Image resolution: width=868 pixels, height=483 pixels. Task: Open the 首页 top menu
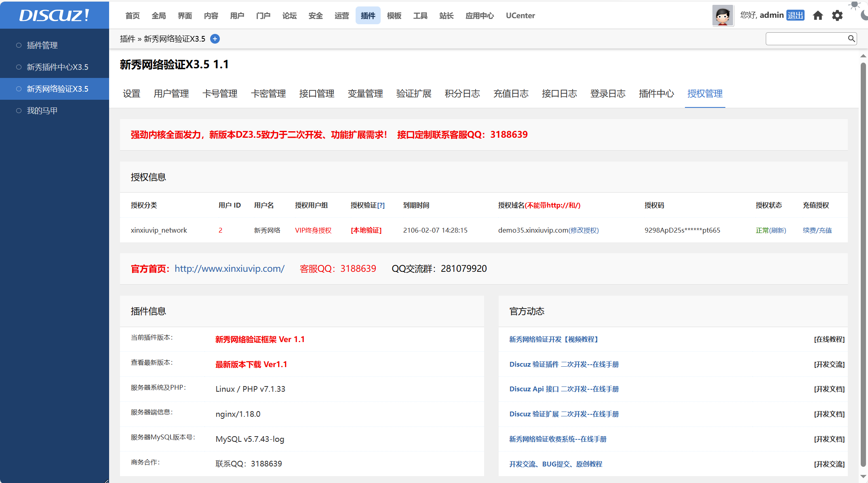133,15
